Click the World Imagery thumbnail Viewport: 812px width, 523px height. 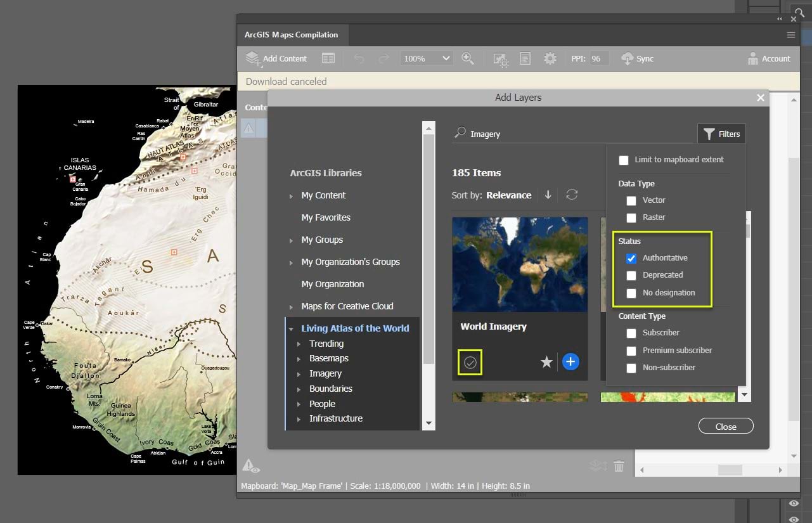(520, 264)
